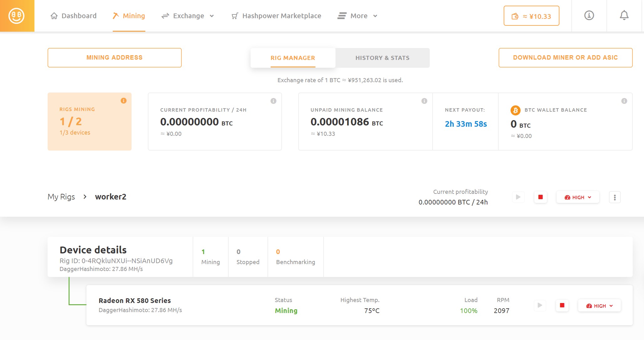
Task: Click the info tooltip on Unpaid Mining Balance card
Action: 424,101
